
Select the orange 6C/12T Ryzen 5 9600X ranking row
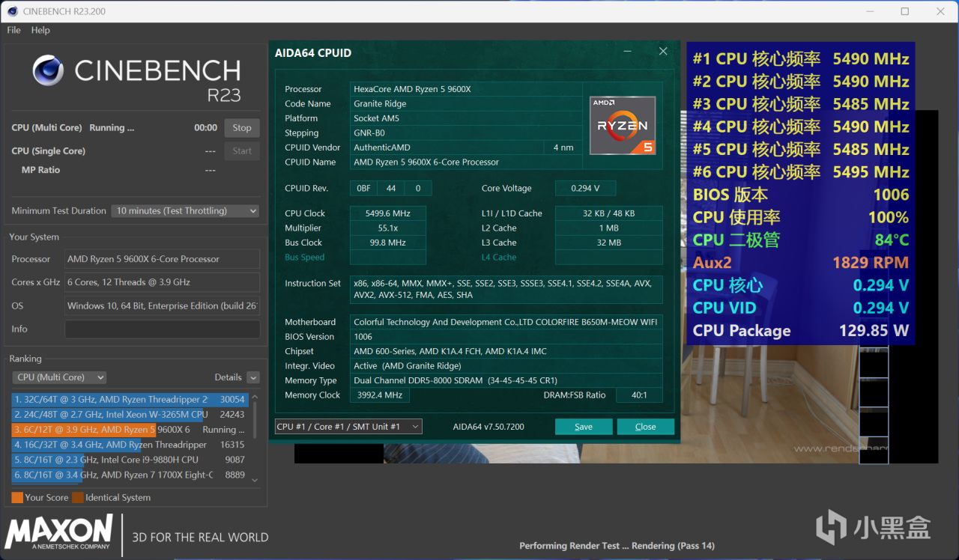pos(130,430)
